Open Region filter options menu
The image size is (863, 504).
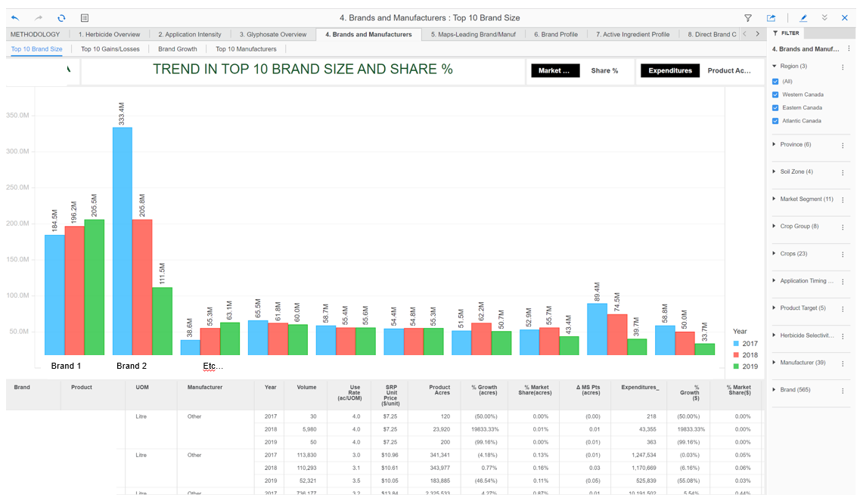coord(843,67)
